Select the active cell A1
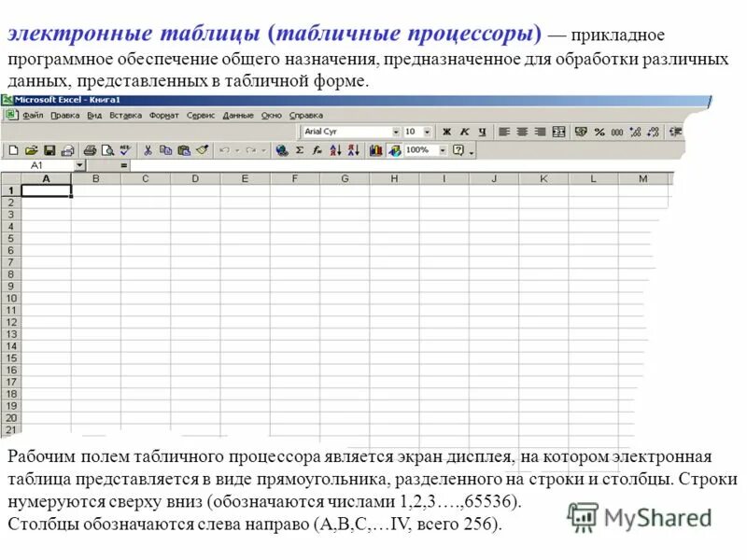 (46, 191)
